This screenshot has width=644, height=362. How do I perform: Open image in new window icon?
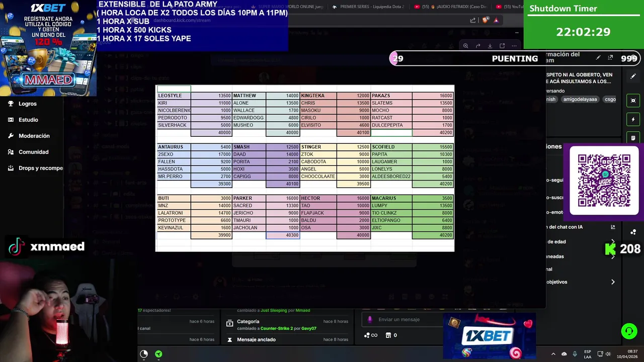pos(502,46)
